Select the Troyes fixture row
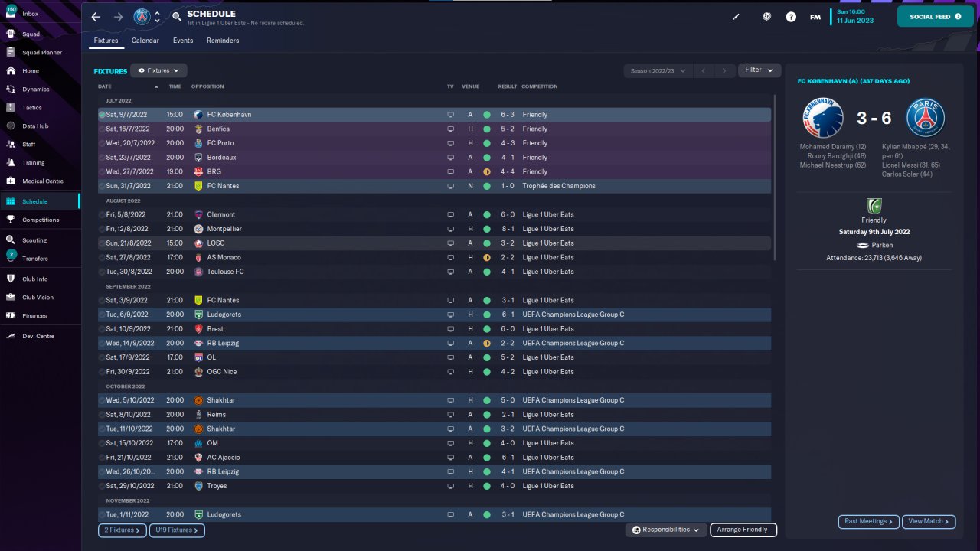980x551 pixels. [434, 486]
